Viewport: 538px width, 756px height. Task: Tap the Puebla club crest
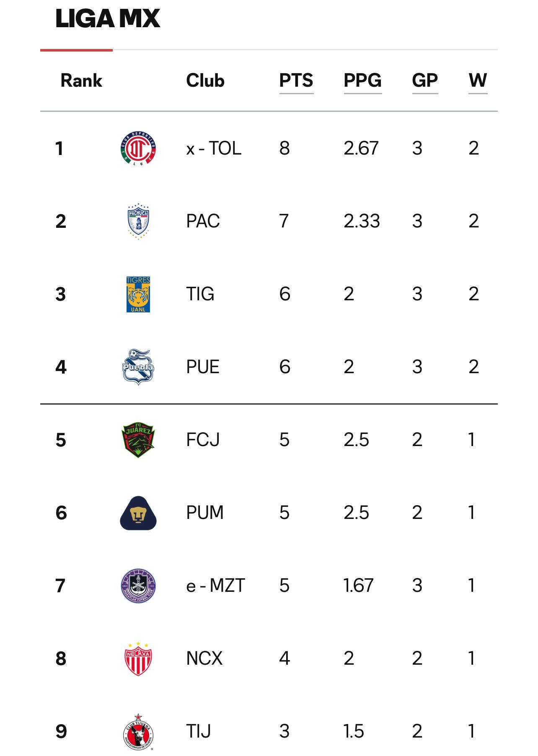pyautogui.click(x=138, y=367)
